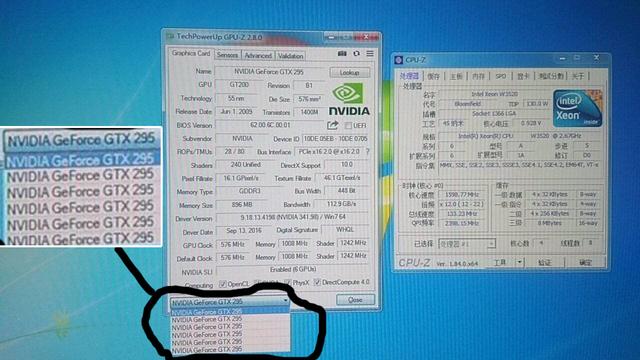Toggle the DirectCompute 4.0 checkbox

[x=317, y=282]
